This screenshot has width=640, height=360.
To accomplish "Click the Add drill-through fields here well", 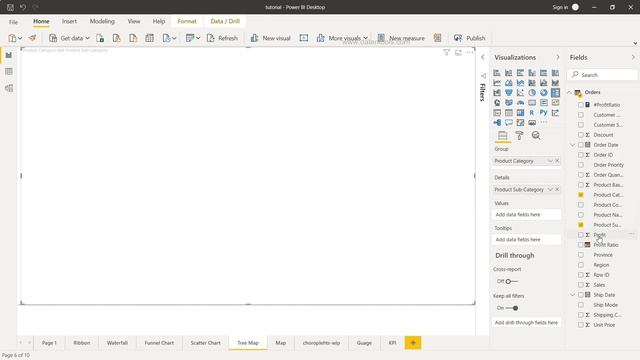I will (527, 322).
